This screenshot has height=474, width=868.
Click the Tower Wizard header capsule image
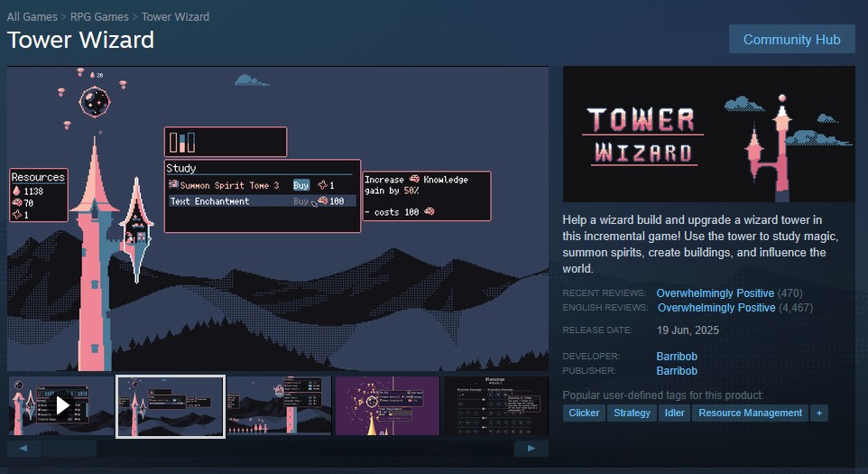(708, 135)
